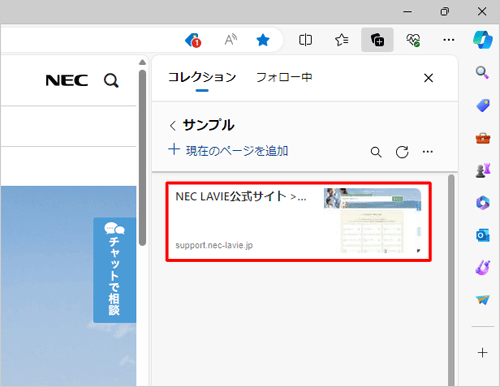Click the Collections pane scrollbar

tap(451, 280)
